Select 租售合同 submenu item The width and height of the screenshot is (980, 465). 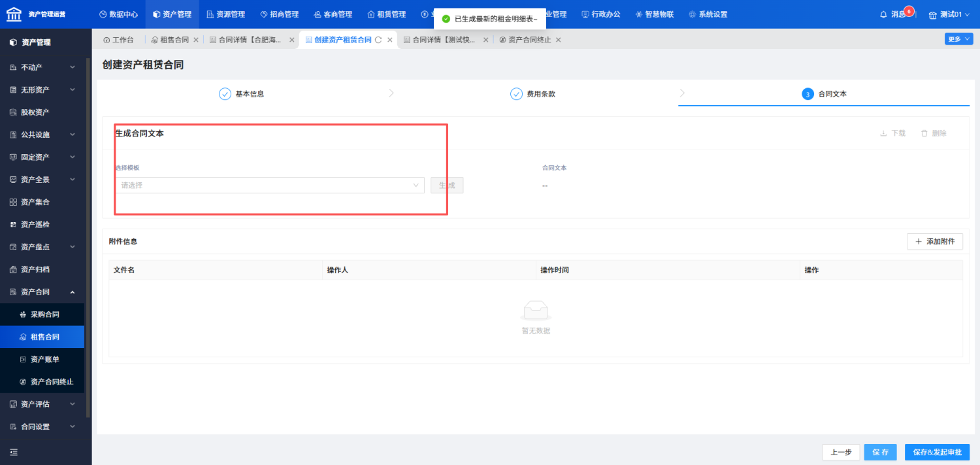click(x=42, y=337)
